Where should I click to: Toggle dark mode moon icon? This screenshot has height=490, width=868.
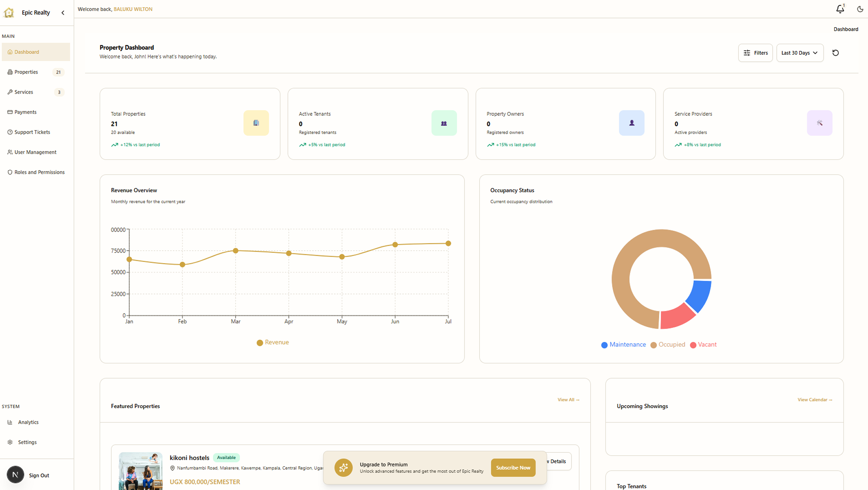click(x=860, y=9)
